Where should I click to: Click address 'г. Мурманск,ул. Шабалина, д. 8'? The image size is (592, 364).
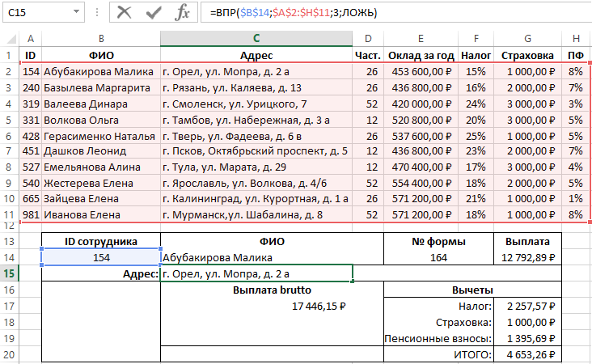(x=256, y=214)
